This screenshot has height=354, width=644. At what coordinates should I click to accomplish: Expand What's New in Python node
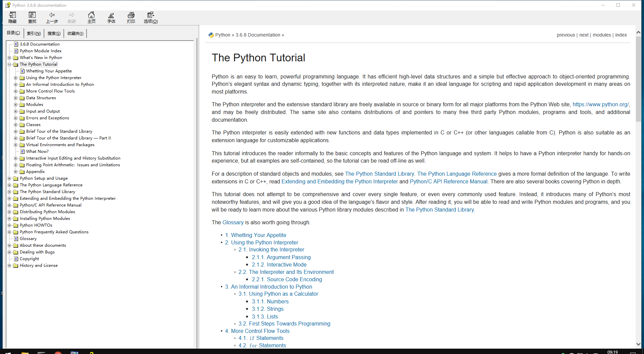pos(9,58)
